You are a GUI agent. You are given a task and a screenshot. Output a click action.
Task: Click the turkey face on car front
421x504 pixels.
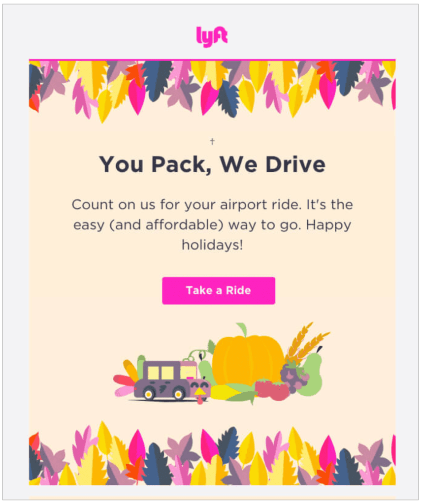[200, 391]
